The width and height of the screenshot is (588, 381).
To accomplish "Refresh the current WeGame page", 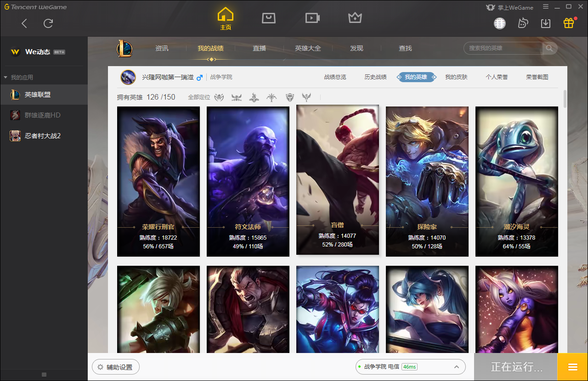I will (48, 23).
